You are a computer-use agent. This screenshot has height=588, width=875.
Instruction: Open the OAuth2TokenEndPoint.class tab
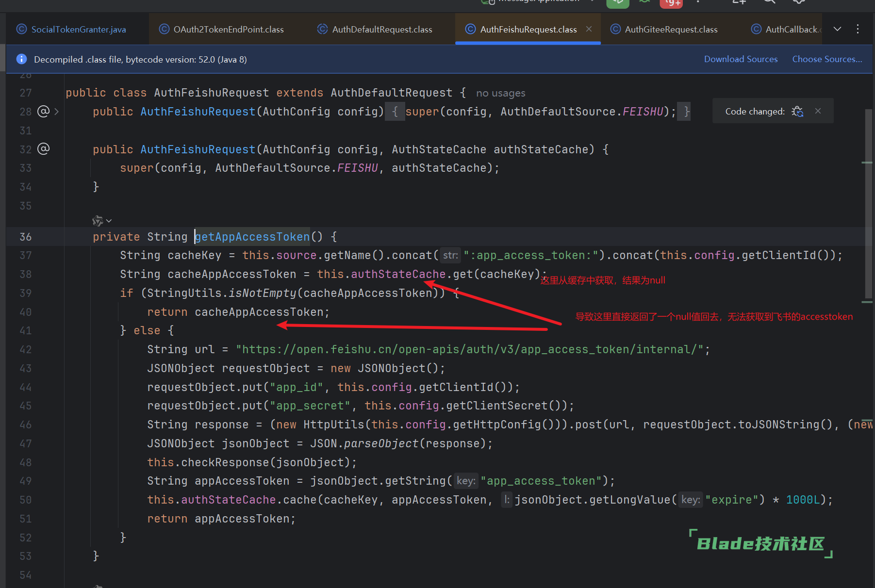pyautogui.click(x=222, y=29)
